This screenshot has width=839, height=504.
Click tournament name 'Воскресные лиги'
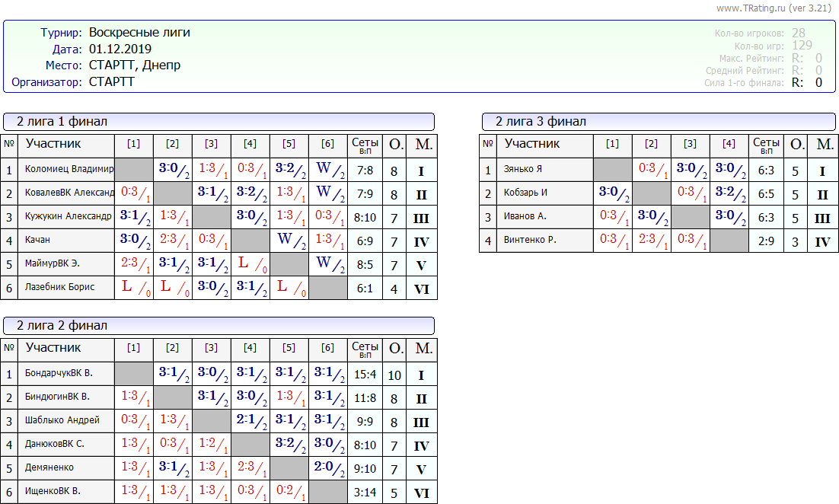point(139,33)
